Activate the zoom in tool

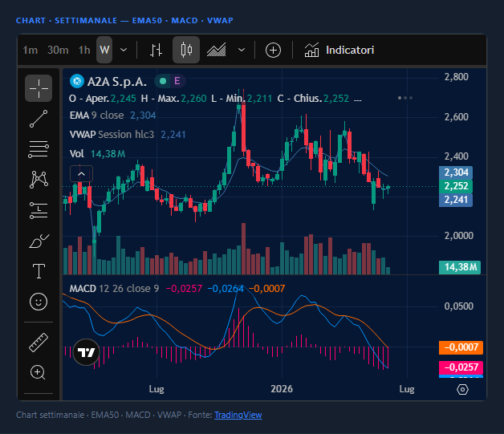38,373
